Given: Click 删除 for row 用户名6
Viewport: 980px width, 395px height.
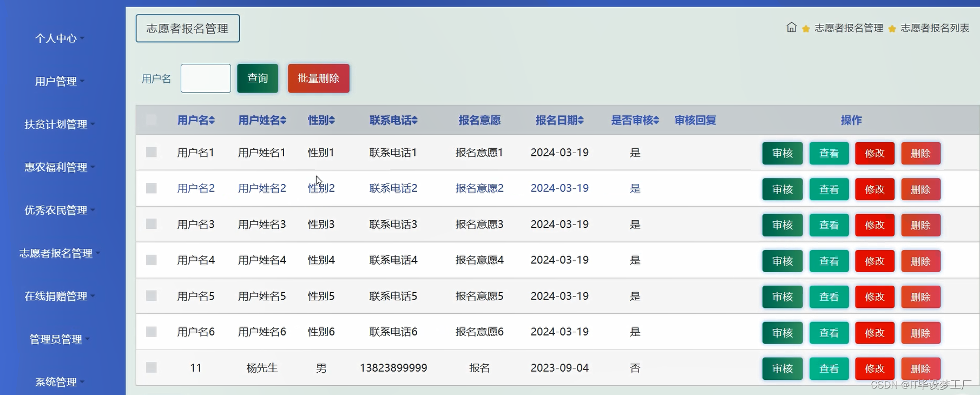Looking at the screenshot, I should (921, 333).
